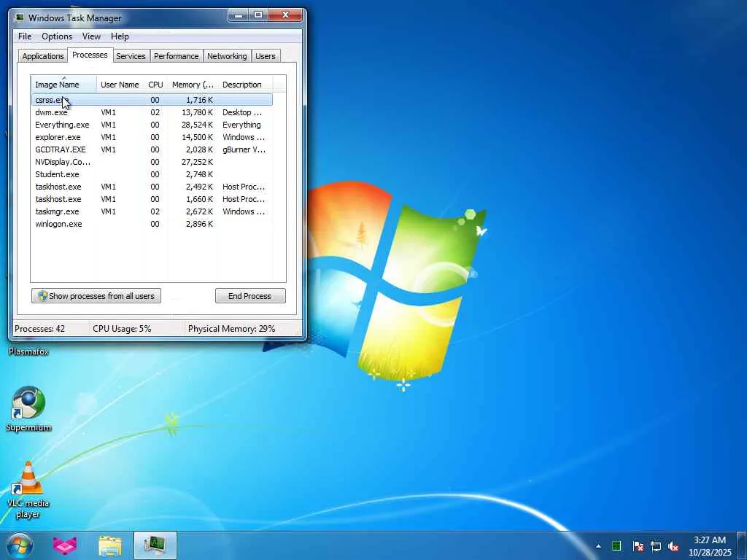Select the taskmgr.exe process
The height and width of the screenshot is (560, 747).
tap(152, 211)
